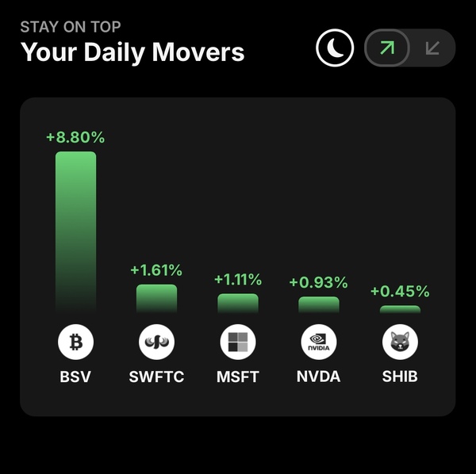Image resolution: width=476 pixels, height=474 pixels.
Task: Select the SHIB ticker label
Action: (400, 377)
